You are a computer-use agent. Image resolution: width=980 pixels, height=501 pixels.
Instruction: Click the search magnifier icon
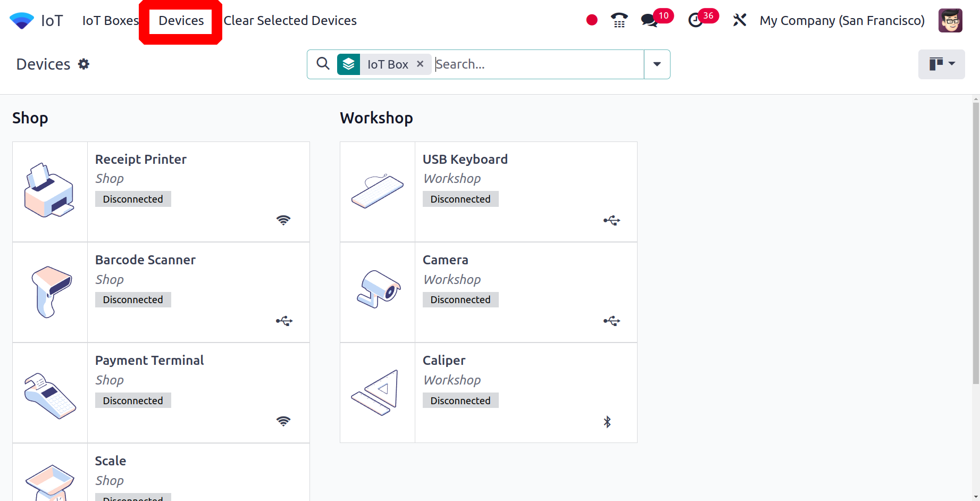(x=323, y=64)
